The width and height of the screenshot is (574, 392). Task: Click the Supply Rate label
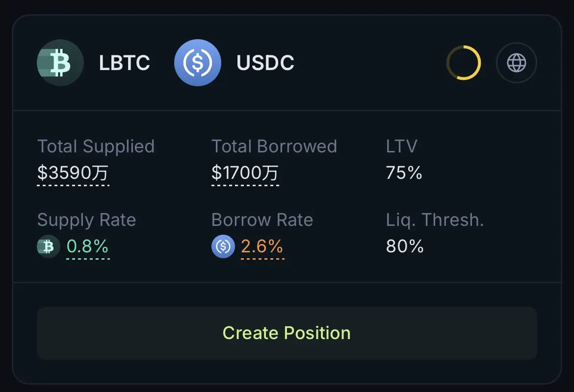(87, 220)
